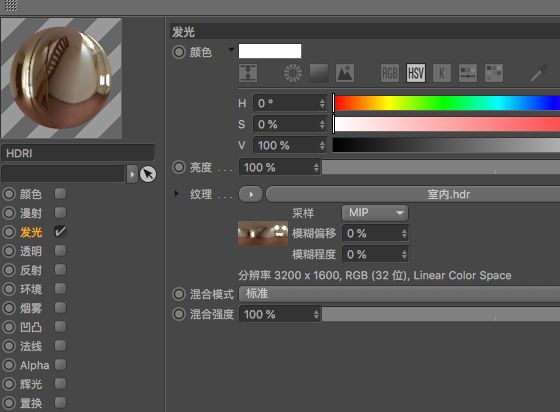Enable the 环境 channel checkbox
This screenshot has width=560, height=412.
[60, 289]
